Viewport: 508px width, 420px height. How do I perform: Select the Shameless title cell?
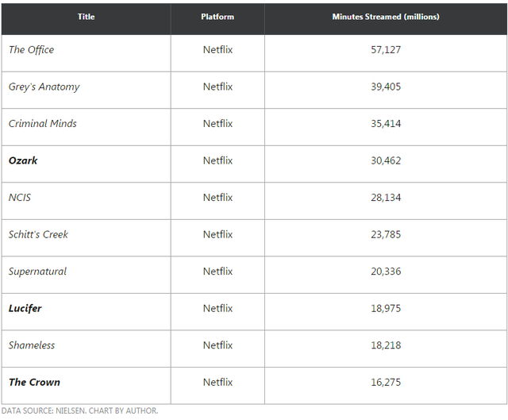point(32,345)
